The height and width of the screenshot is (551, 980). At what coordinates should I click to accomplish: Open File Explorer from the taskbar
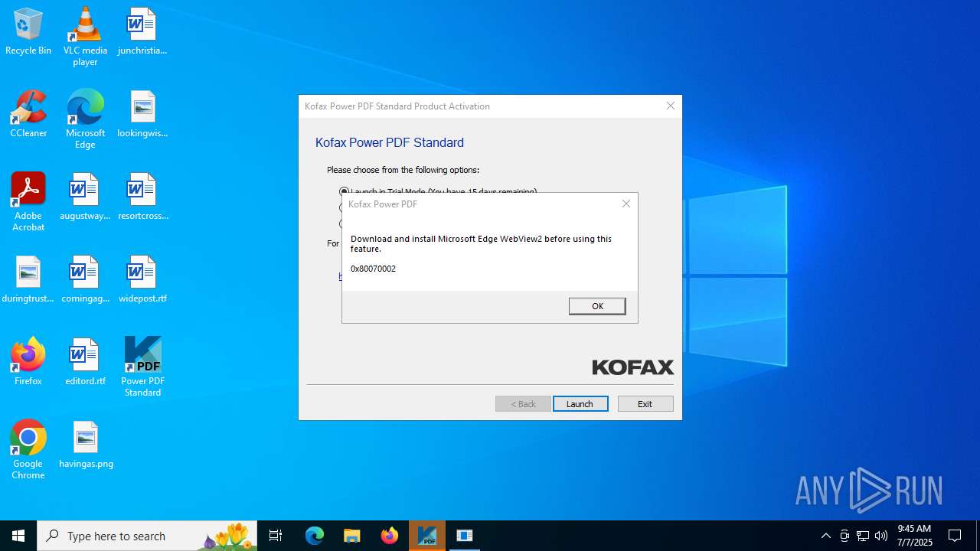352,536
